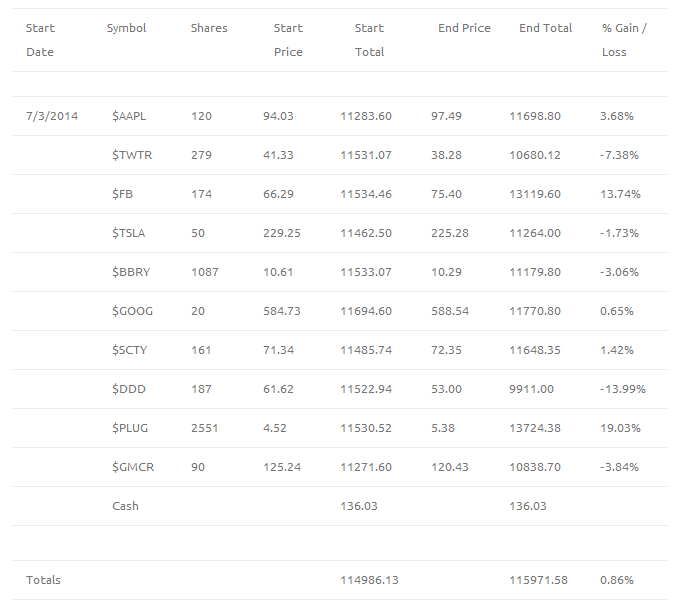The image size is (680, 608).
Task: Click the 7/3/2014 start date cell
Action: pyautogui.click(x=52, y=116)
